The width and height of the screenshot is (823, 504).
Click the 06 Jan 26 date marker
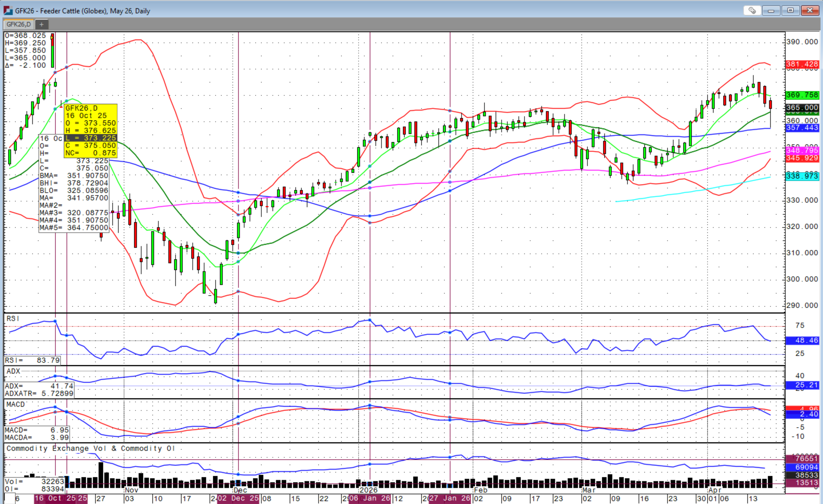click(370, 498)
